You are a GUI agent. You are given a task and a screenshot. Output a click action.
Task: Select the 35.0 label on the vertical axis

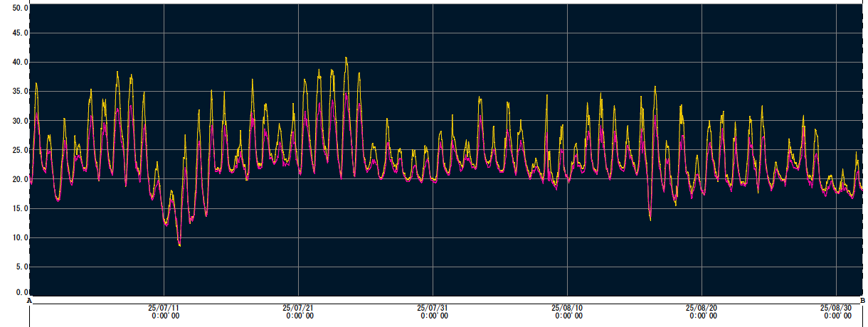tap(16, 92)
